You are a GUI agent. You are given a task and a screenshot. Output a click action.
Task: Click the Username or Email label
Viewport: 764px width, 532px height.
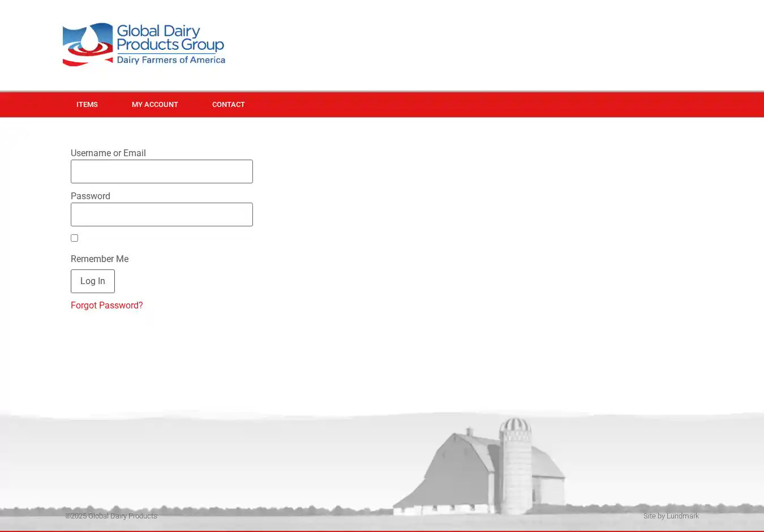coord(108,153)
